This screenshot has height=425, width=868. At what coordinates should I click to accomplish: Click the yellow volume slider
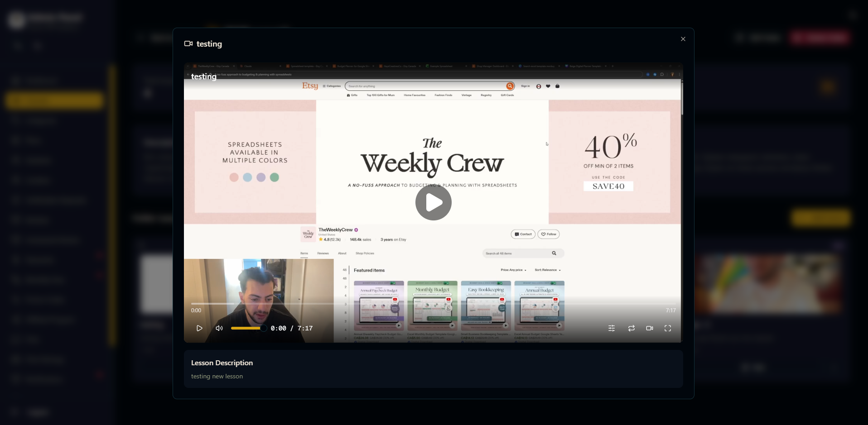249,328
